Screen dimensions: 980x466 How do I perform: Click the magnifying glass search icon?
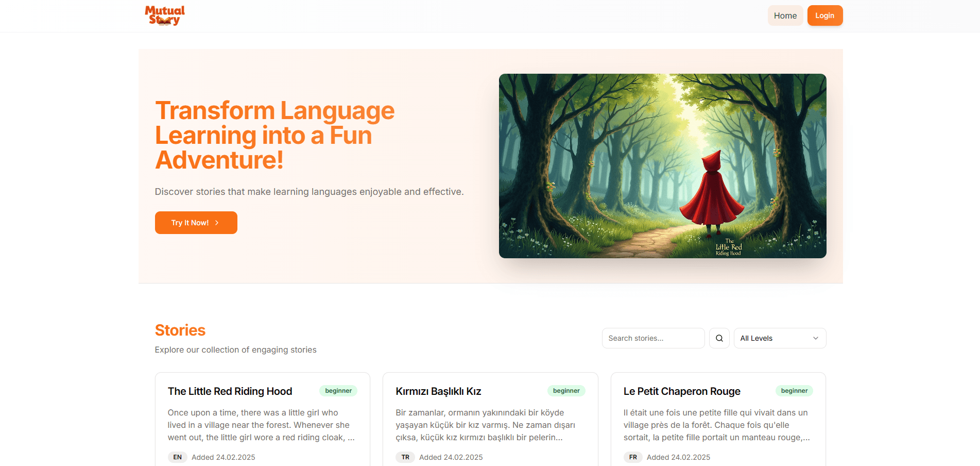point(719,338)
